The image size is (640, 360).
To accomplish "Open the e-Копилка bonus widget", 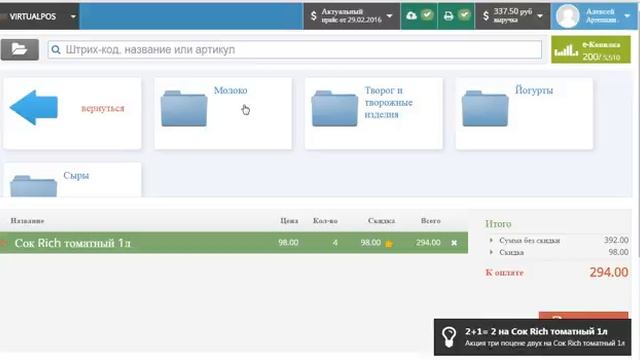I will 591,49.
